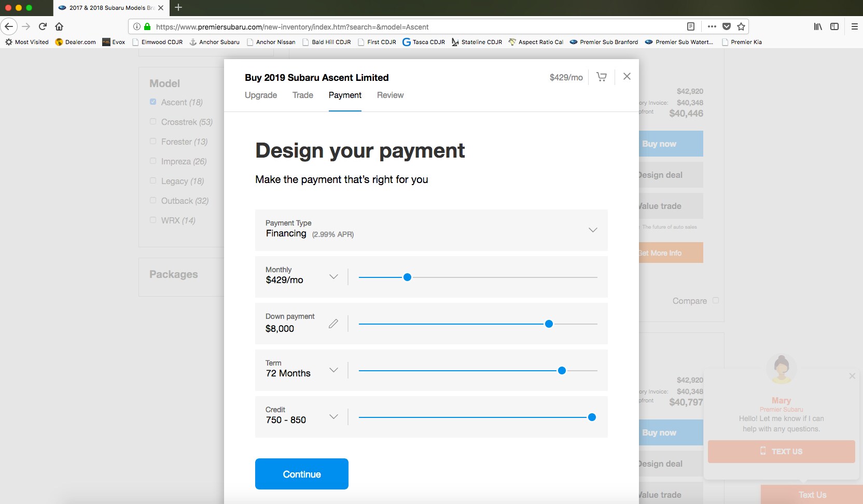Click the Monthly payment slider handle
The image size is (863, 504).
click(x=408, y=277)
